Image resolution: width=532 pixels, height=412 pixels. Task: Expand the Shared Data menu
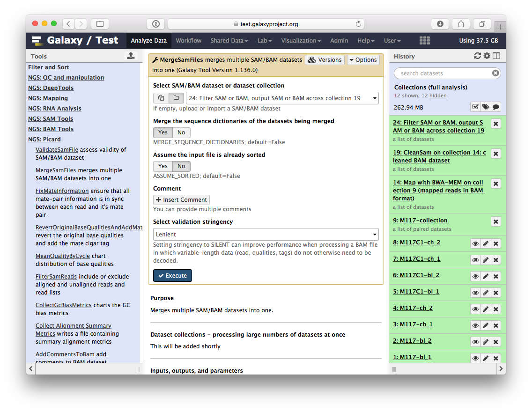(x=229, y=40)
